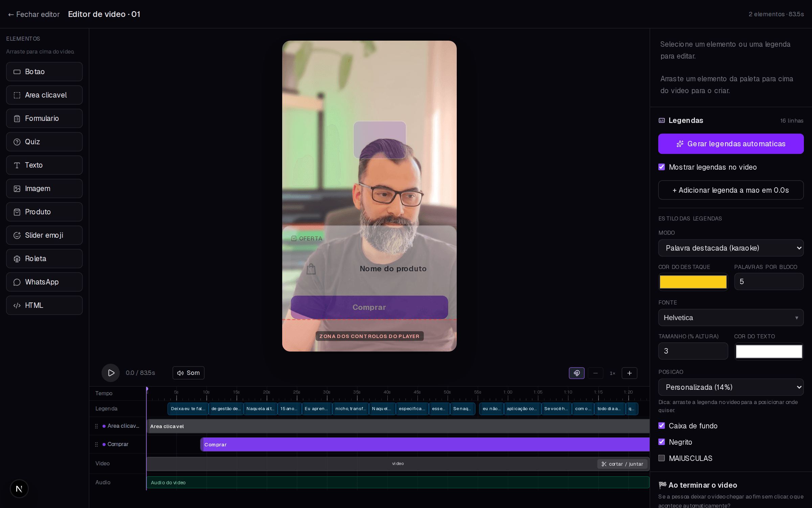This screenshot has height=508, width=812.
Task: Zoom out the timeline with minus
Action: [x=595, y=373]
